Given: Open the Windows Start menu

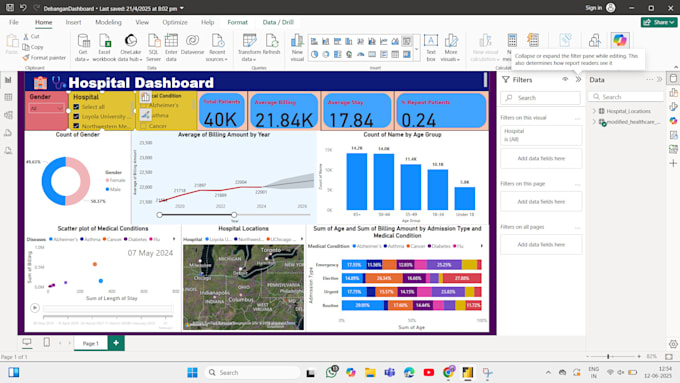Looking at the screenshot, I should 192,372.
